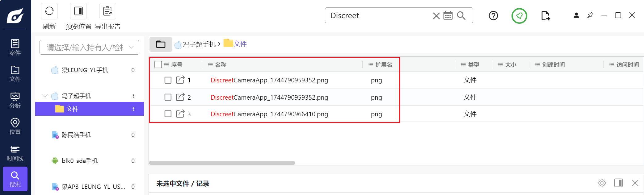Tick the checkbox for row 2

point(168,97)
